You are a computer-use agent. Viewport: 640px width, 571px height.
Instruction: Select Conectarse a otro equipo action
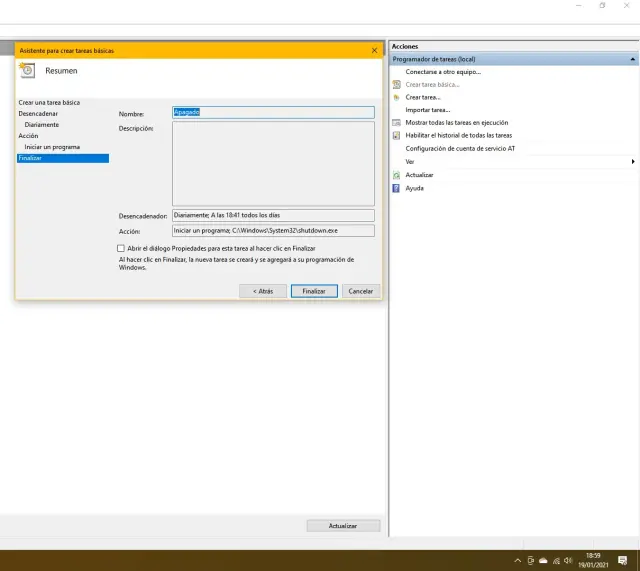coord(443,72)
